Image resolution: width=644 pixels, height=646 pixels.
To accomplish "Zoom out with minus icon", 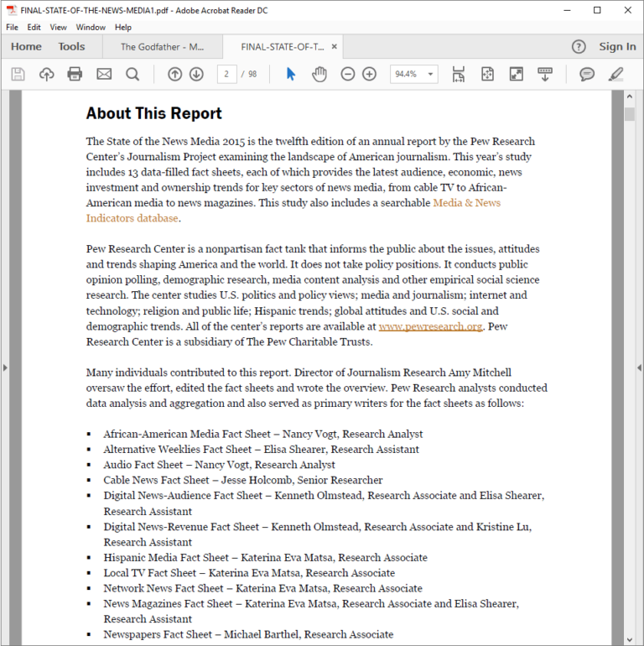I will 347,74.
